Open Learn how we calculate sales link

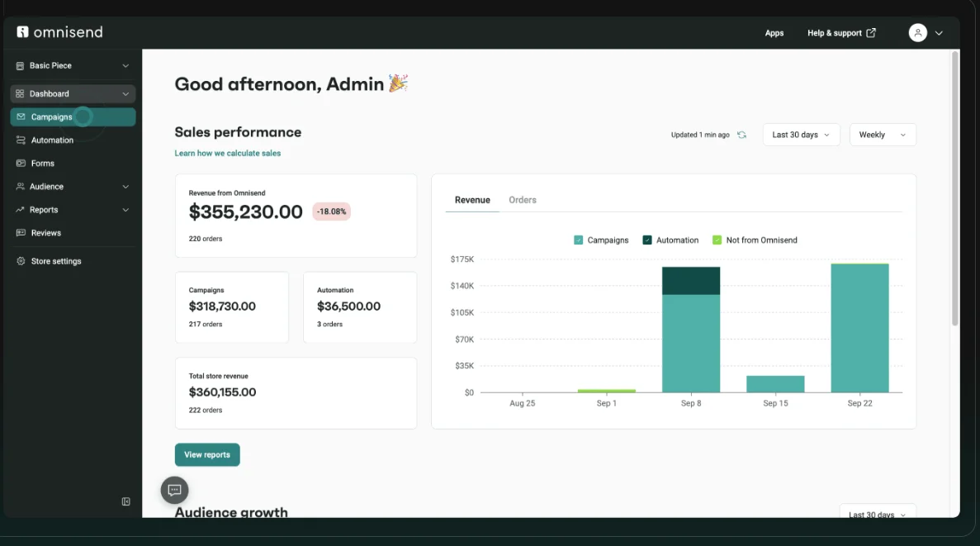tap(228, 154)
